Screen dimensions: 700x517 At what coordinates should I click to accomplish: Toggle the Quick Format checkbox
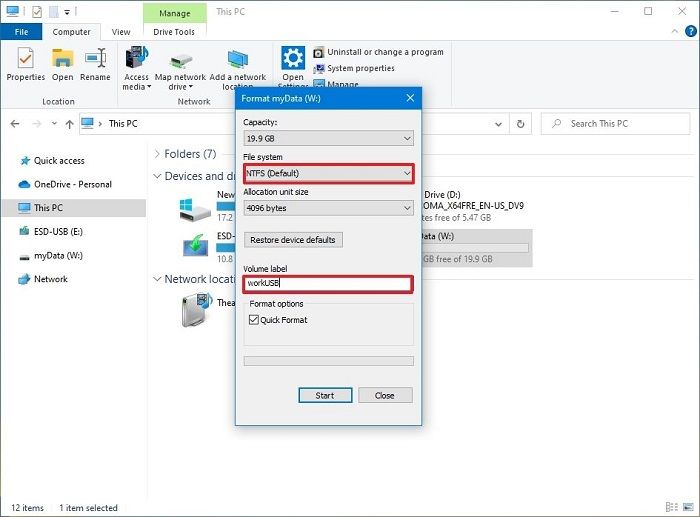click(x=254, y=320)
